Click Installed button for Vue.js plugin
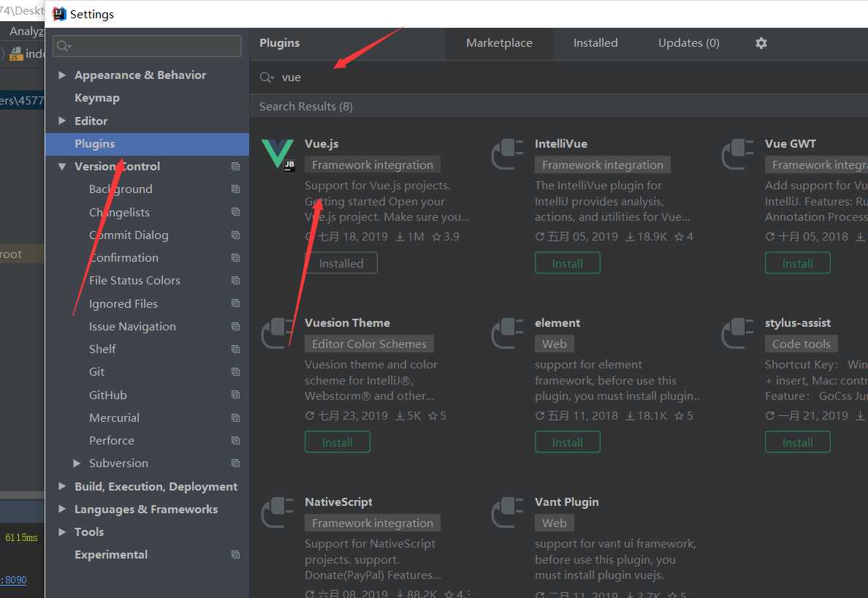Image resolution: width=868 pixels, height=598 pixels. [341, 263]
